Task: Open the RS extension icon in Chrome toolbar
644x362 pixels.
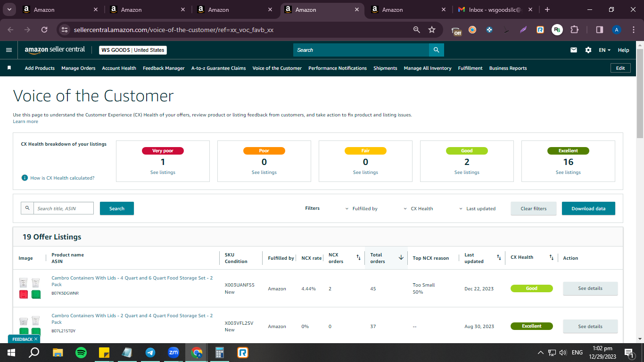Action: (x=557, y=30)
